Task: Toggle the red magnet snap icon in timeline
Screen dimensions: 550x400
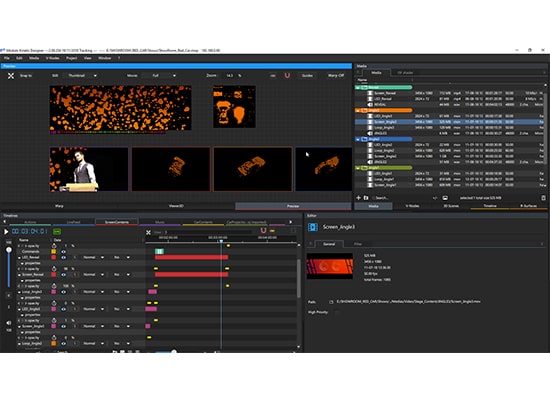Action: [x=263, y=231]
